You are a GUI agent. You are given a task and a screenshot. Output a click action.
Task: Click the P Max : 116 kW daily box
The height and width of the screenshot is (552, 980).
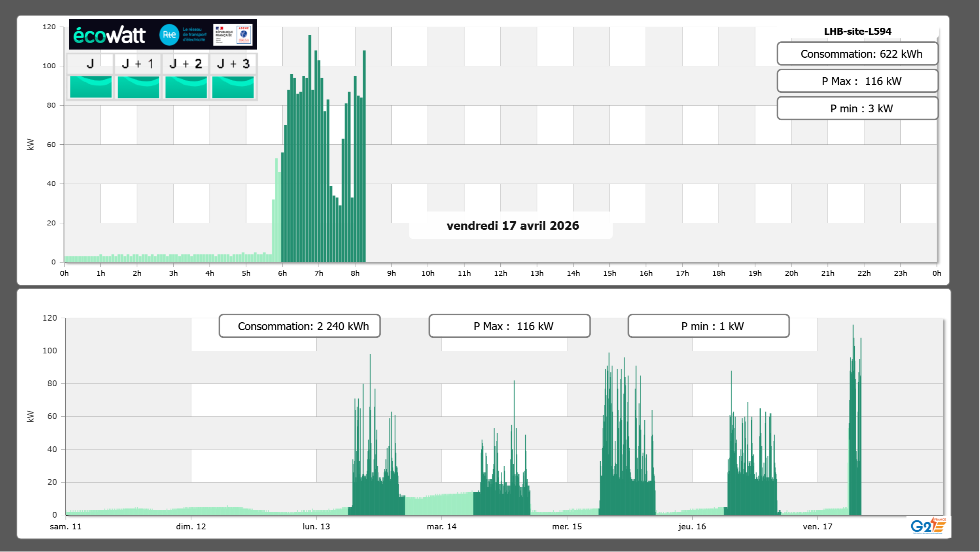(x=857, y=81)
